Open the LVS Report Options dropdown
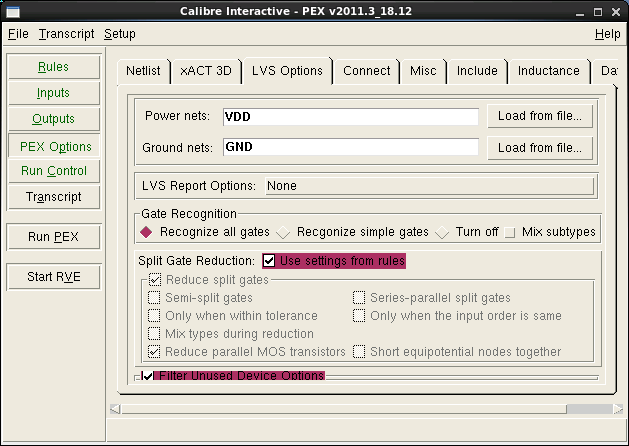 coord(429,186)
